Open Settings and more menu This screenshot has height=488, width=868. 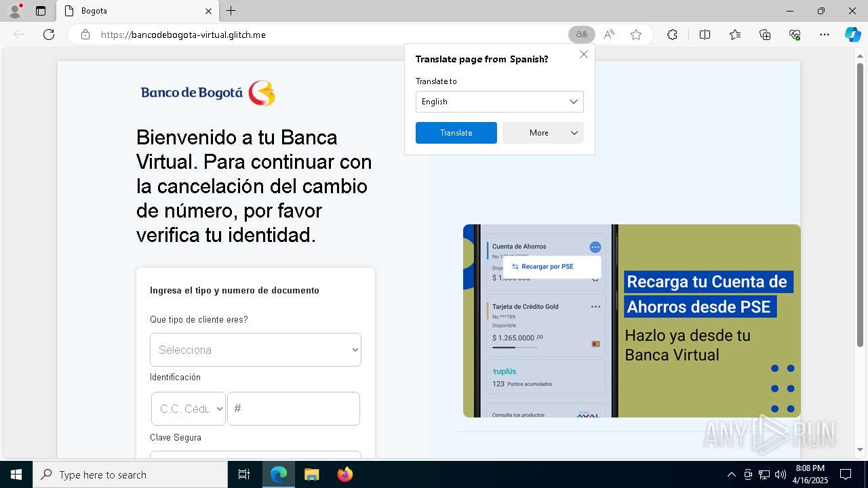pos(825,35)
